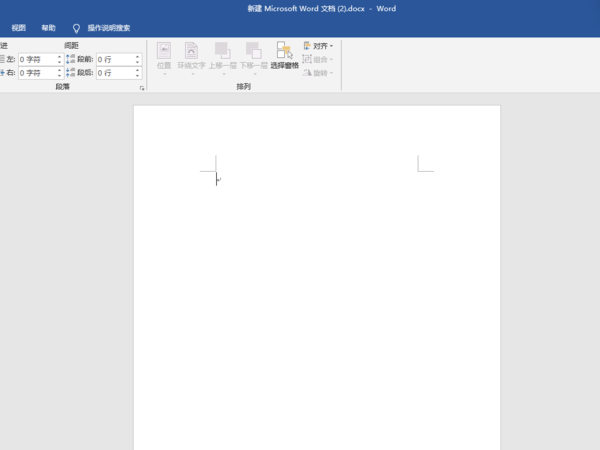Click the 排列 group label
Screen dimensions: 600x450
(243, 86)
